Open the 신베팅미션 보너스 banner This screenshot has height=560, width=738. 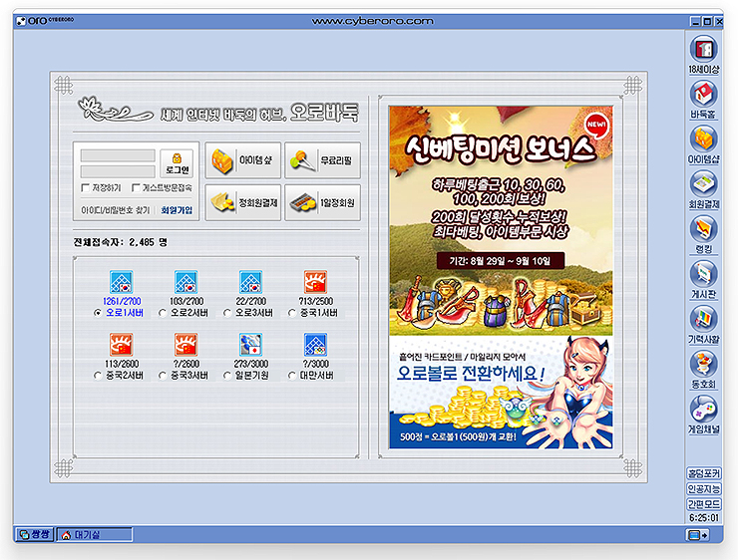click(501, 220)
